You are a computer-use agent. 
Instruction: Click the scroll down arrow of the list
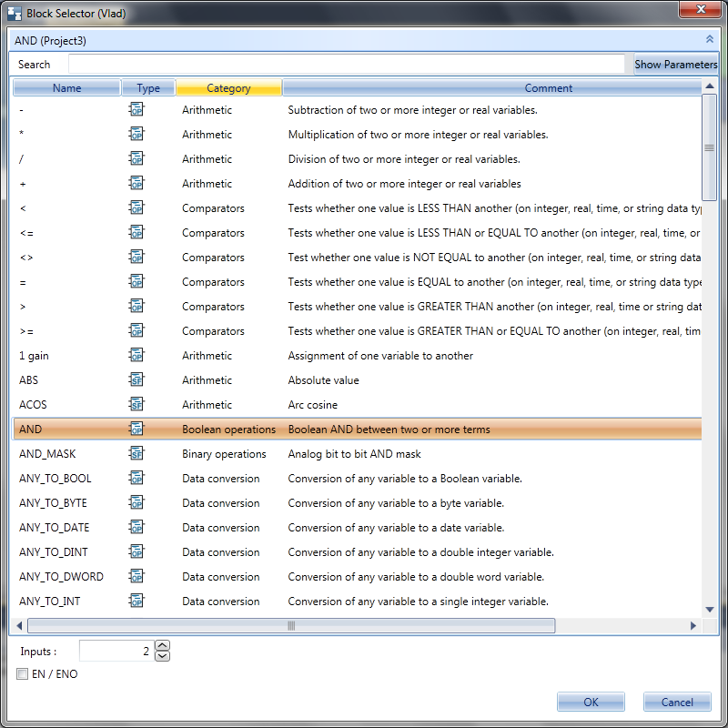[x=710, y=610]
